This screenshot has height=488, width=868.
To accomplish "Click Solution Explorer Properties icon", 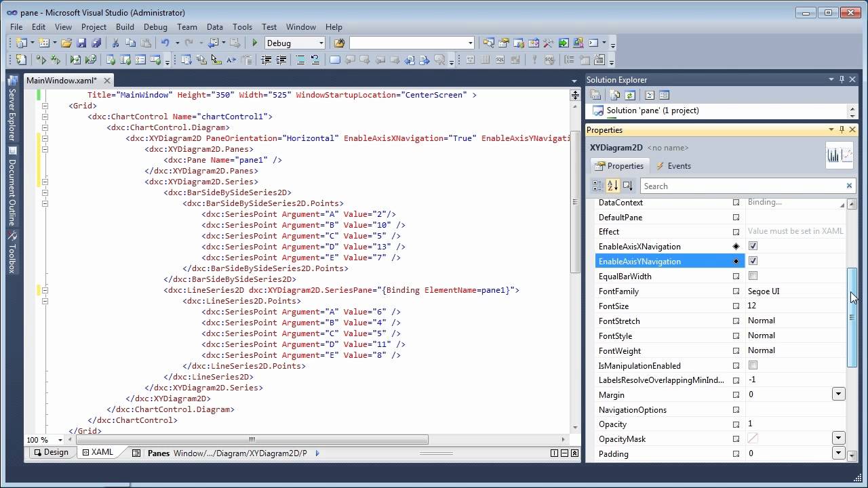I will coord(595,95).
